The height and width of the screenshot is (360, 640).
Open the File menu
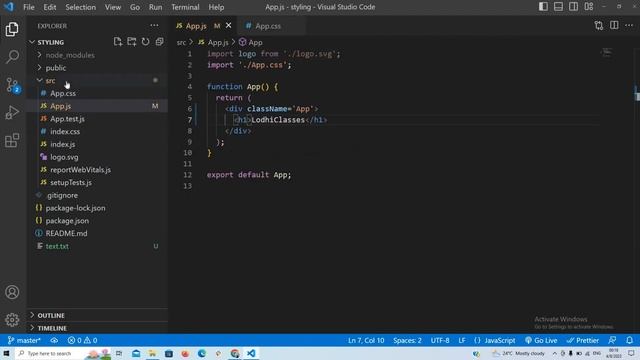pos(29,7)
